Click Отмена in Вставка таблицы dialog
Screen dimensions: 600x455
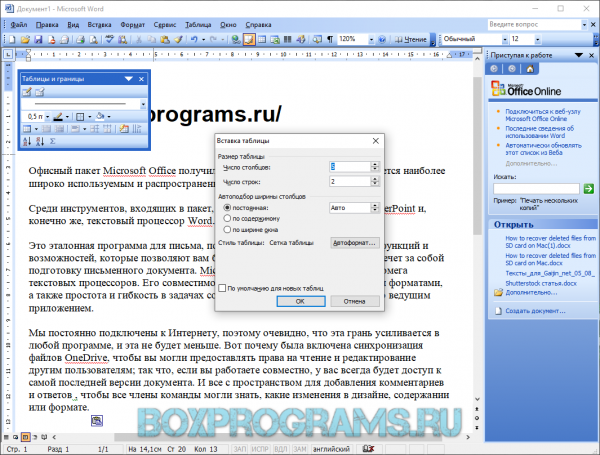[x=355, y=301]
